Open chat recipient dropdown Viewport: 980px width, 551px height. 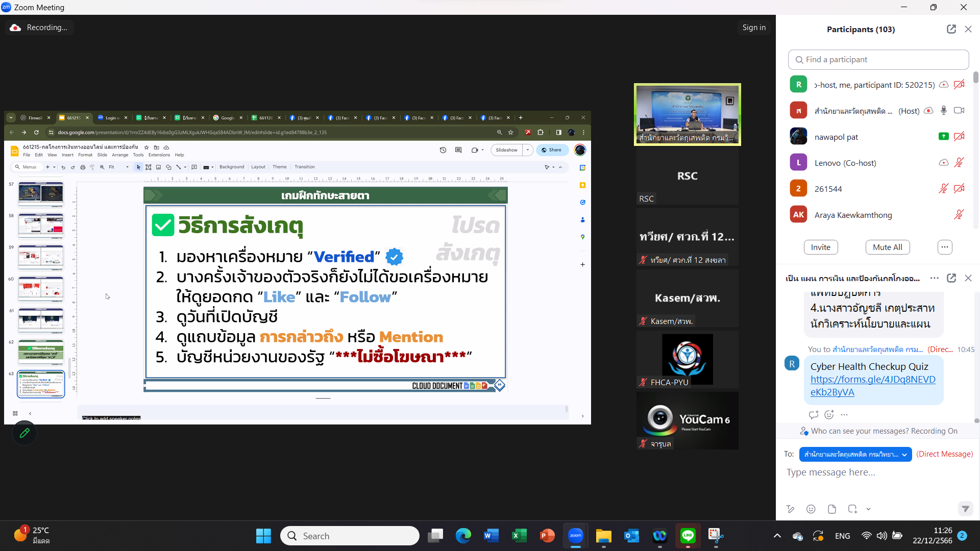click(x=855, y=454)
